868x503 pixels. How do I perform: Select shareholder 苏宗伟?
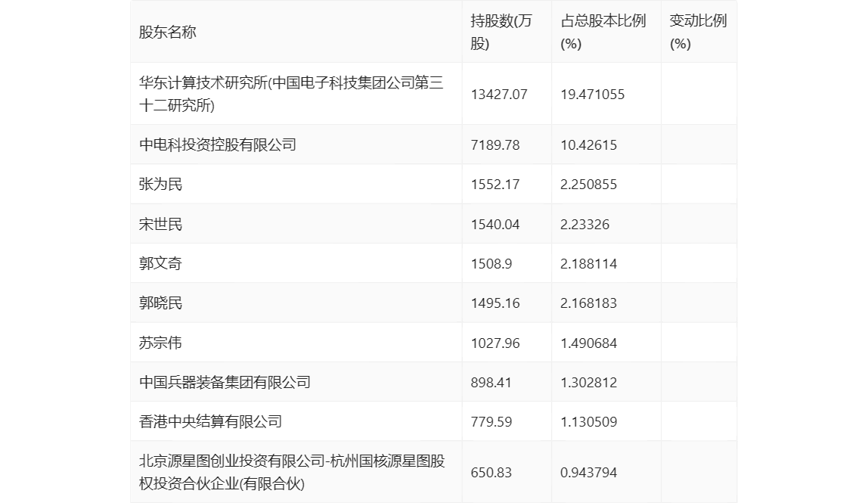click(160, 343)
